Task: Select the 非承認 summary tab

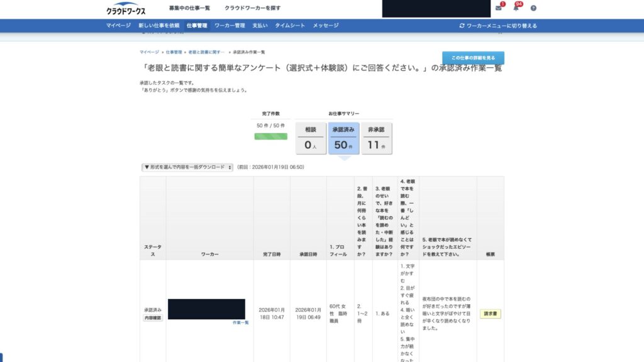Action: point(377,138)
